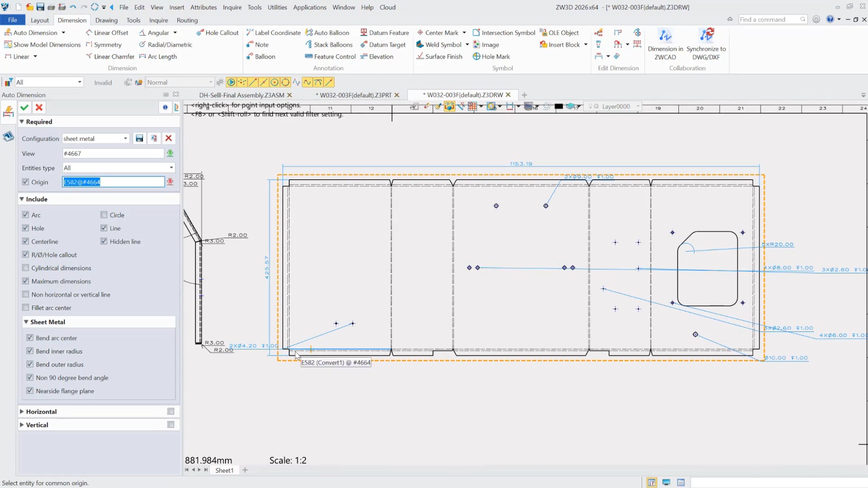Screen dimensions: 868x488
Task: Expand the Vertical section
Action: tap(21, 425)
